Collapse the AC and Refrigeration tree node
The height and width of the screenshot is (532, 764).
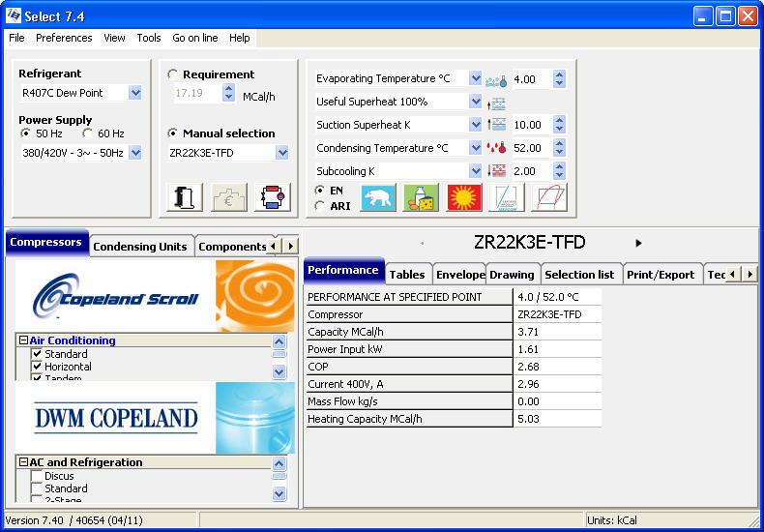tap(23, 461)
